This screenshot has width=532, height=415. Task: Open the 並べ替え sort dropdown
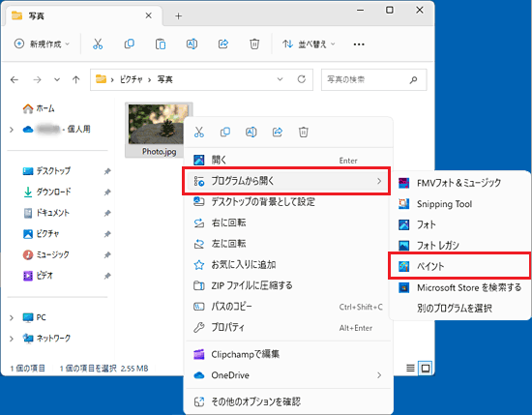pyautogui.click(x=309, y=44)
